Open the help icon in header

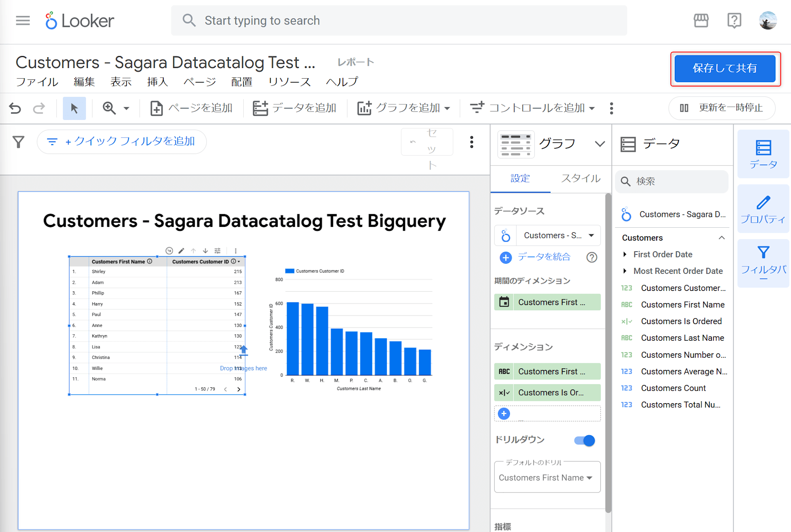[734, 20]
